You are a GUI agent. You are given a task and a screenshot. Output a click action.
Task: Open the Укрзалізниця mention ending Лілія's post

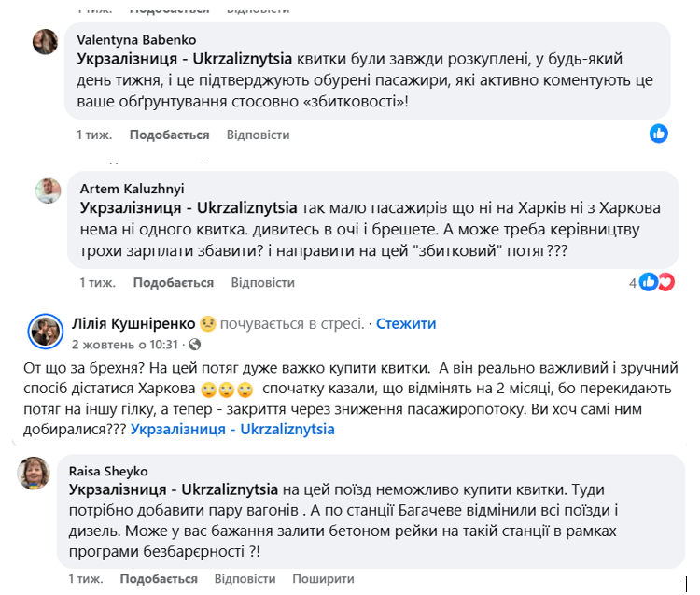coord(232,430)
